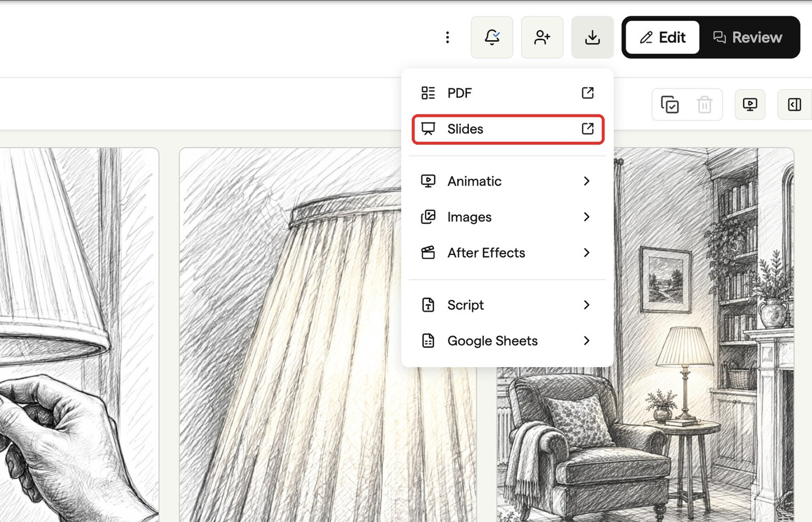This screenshot has height=522, width=812.
Task: Click the add collaborator icon
Action: pyautogui.click(x=542, y=37)
